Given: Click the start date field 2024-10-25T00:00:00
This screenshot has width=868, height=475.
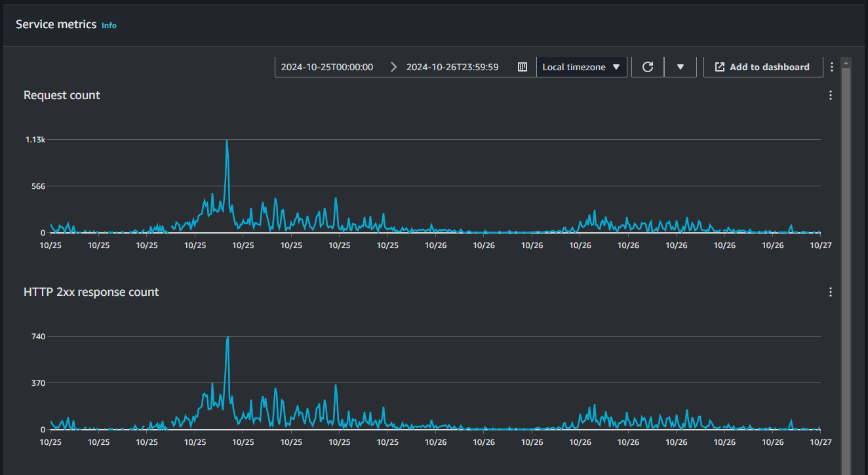Looking at the screenshot, I should (327, 67).
